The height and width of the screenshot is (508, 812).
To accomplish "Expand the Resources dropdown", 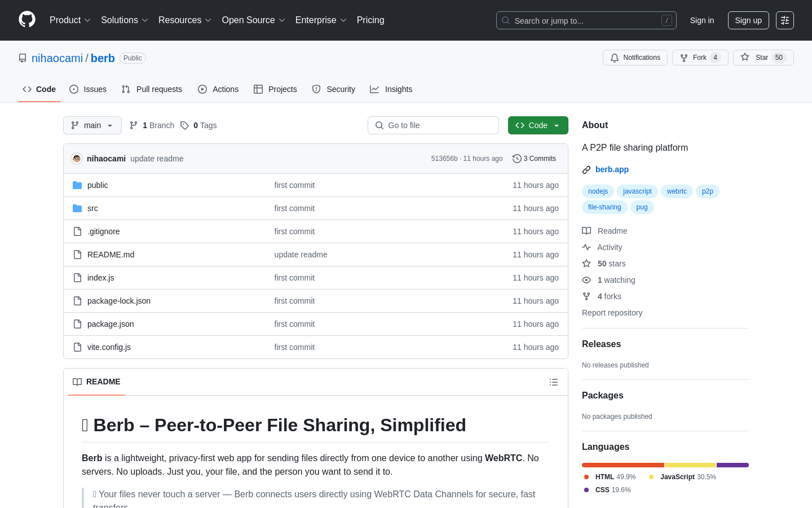I will tap(185, 20).
